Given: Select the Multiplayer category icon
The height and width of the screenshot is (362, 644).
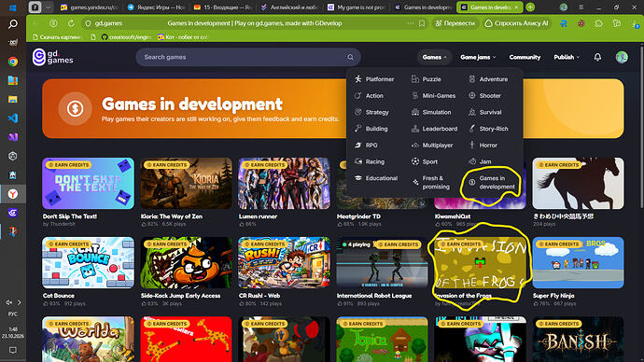Looking at the screenshot, I should click(x=415, y=145).
